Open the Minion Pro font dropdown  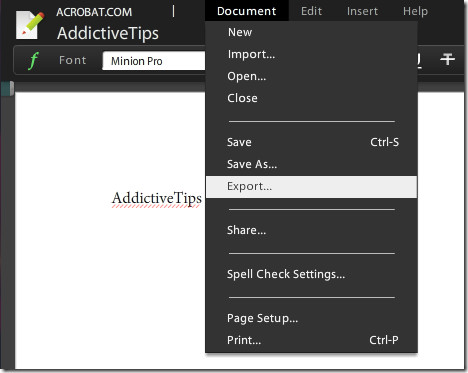[x=154, y=61]
